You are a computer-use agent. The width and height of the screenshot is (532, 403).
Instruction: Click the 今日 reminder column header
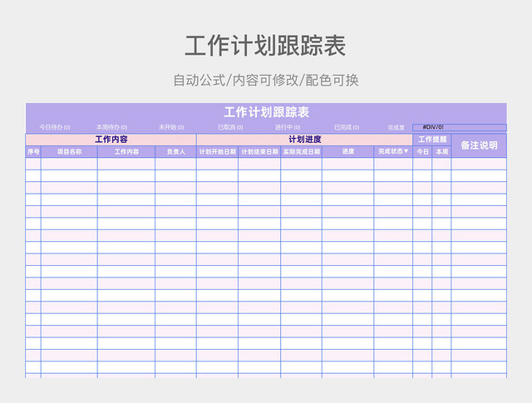(422, 151)
